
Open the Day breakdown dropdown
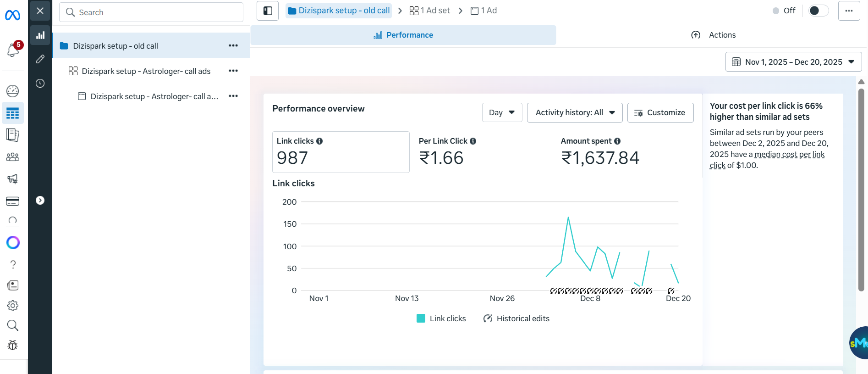[502, 112]
